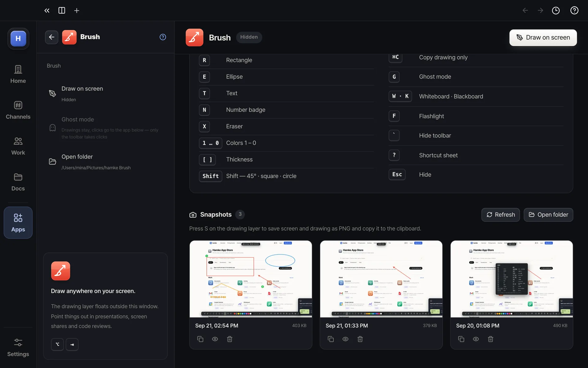The image size is (588, 368).
Task: Open Home in the left rail
Action: pyautogui.click(x=18, y=74)
